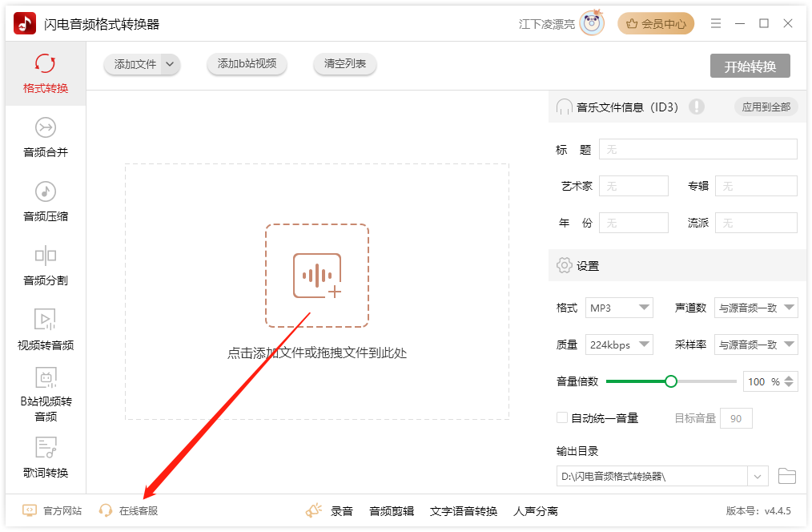The height and width of the screenshot is (532, 812).
Task: Select the 音频压缩 audio compress tool
Action: click(x=46, y=202)
